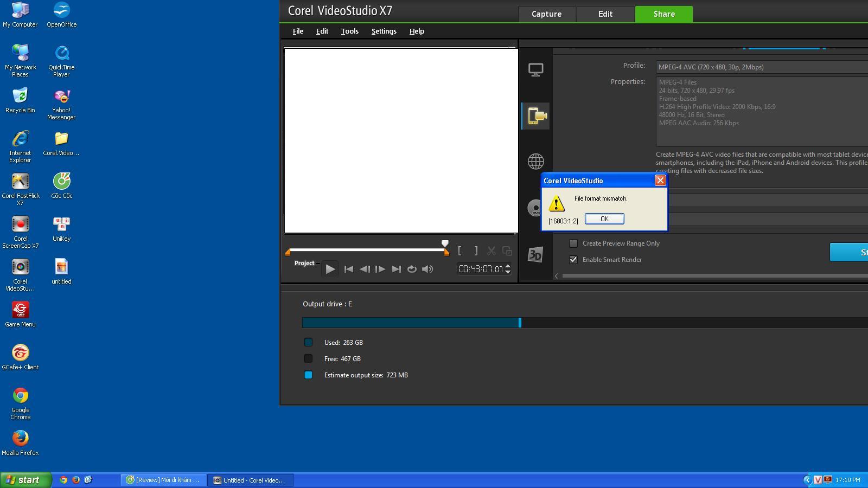This screenshot has height=488, width=868.
Task: Select Corel FastFlick X7 desktop icon
Action: coord(20,189)
